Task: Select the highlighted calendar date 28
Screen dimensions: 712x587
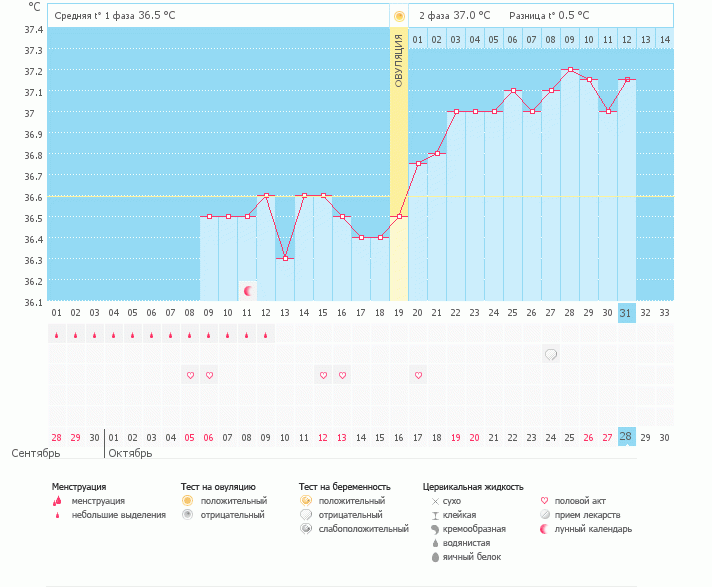Action: [x=627, y=437]
